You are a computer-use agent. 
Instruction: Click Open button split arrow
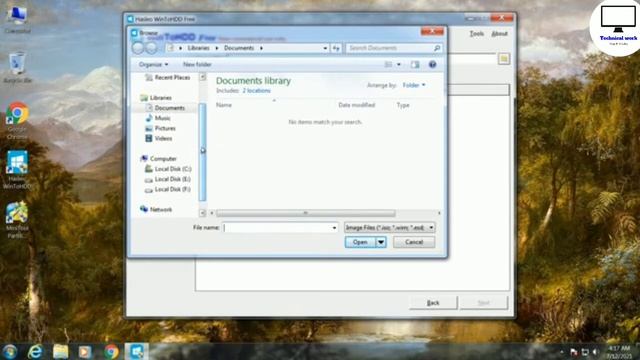(x=381, y=242)
